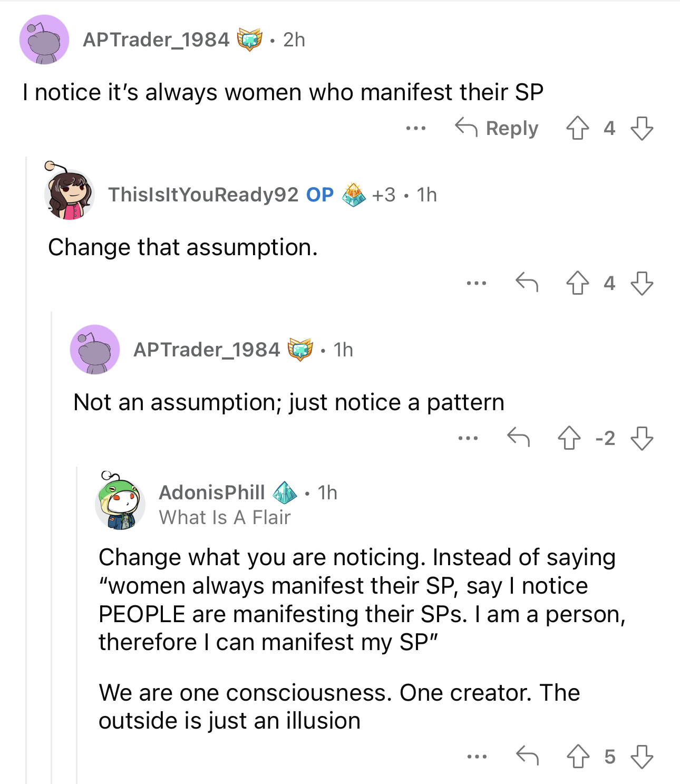Click the Reply button on first comment
Viewport: 680px width, 784px height.
pos(497,128)
